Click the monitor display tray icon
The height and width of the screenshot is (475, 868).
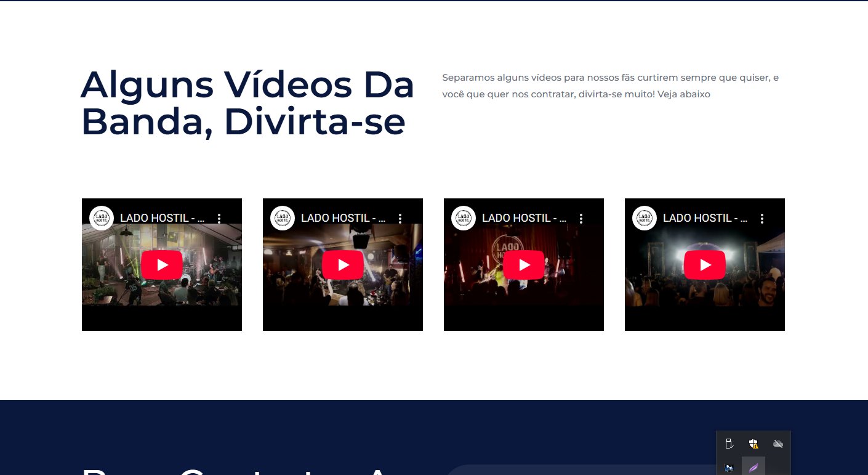(729, 468)
